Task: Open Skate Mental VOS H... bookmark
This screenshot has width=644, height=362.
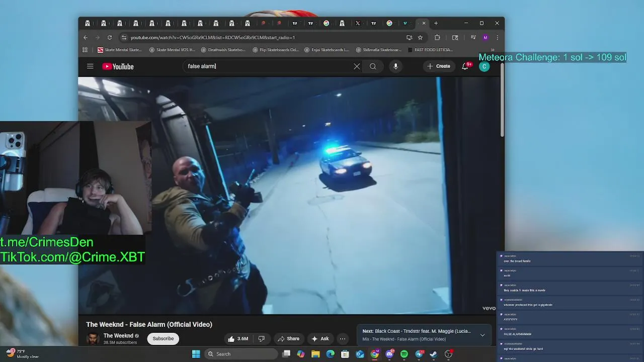Action: pos(173,50)
